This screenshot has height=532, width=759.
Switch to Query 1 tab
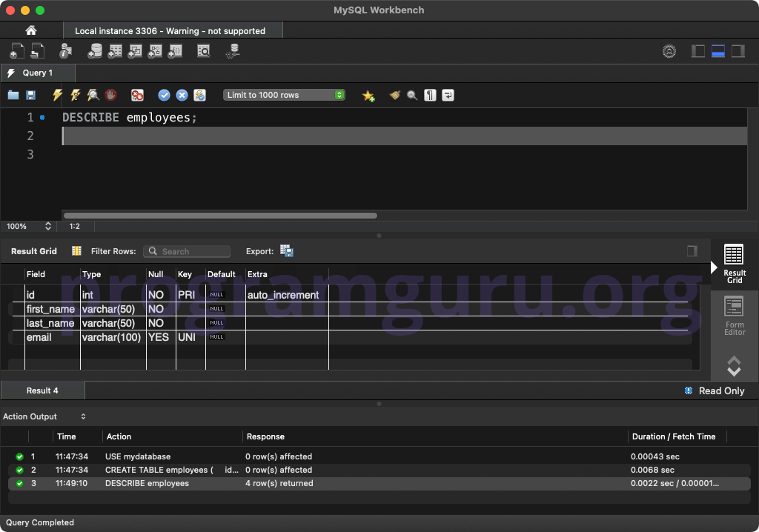point(38,73)
